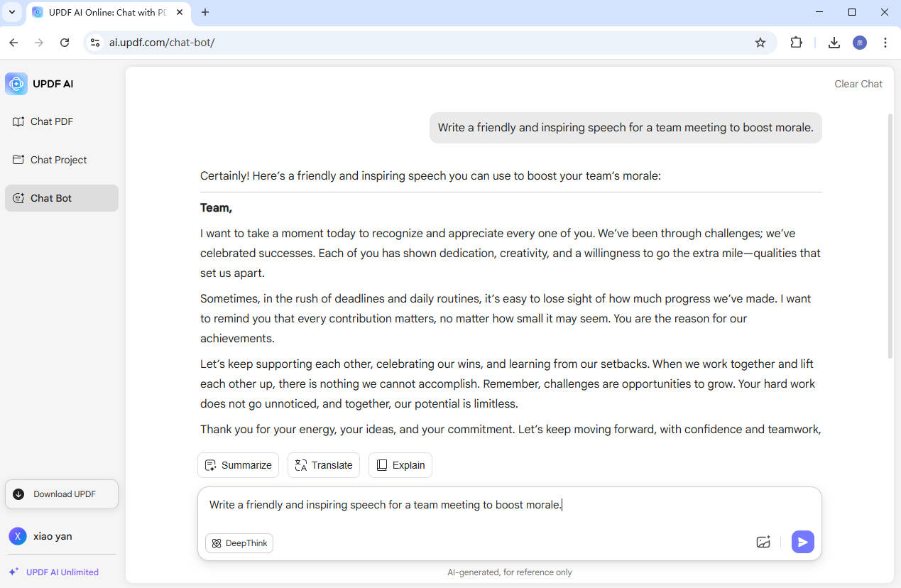The image size is (901, 588).
Task: Open Chat PDF in sidebar
Action: [61, 121]
